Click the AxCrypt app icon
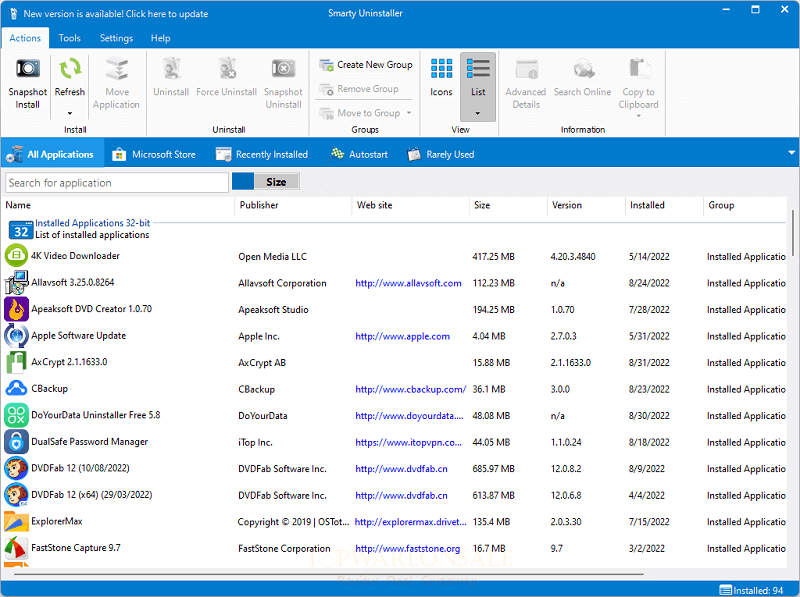Screen dimensions: 800x597 coord(16,362)
